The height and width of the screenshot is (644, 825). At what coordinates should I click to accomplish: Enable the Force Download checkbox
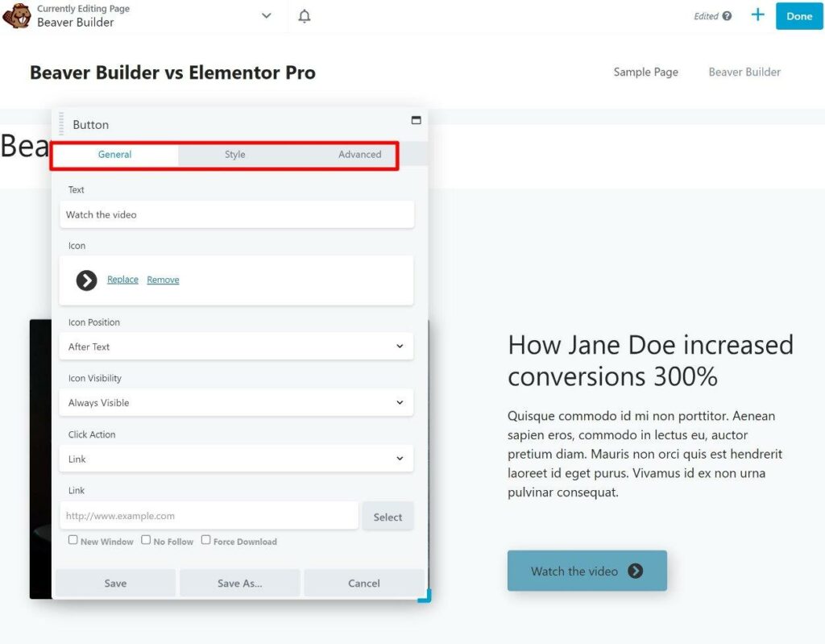(x=205, y=540)
